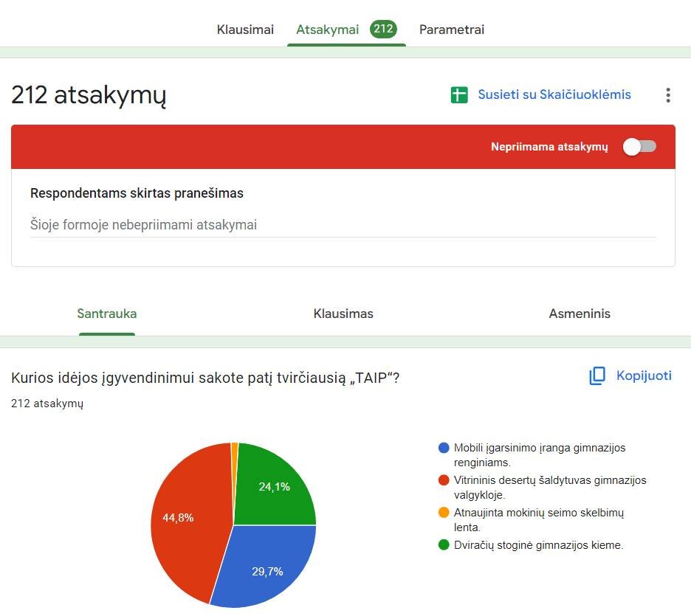Click the copy chart icon

click(x=597, y=376)
